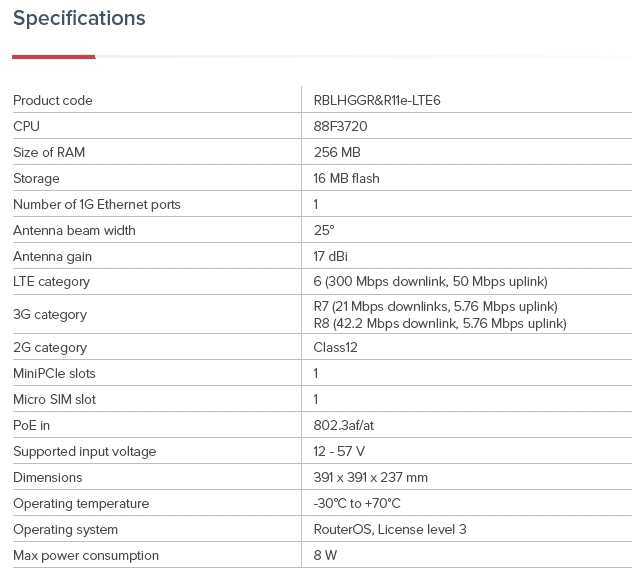This screenshot has height=578, width=632.
Task: Select the Class12 2G category value
Action: coord(335,347)
